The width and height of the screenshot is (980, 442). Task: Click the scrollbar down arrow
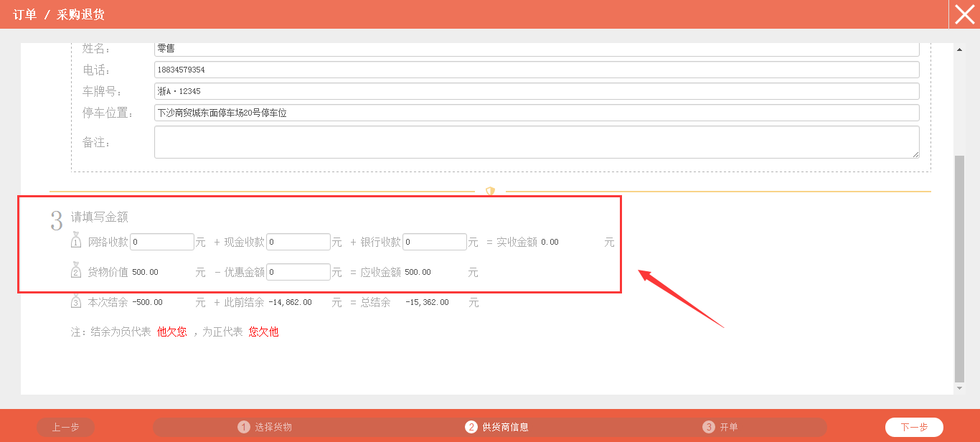[x=959, y=388]
